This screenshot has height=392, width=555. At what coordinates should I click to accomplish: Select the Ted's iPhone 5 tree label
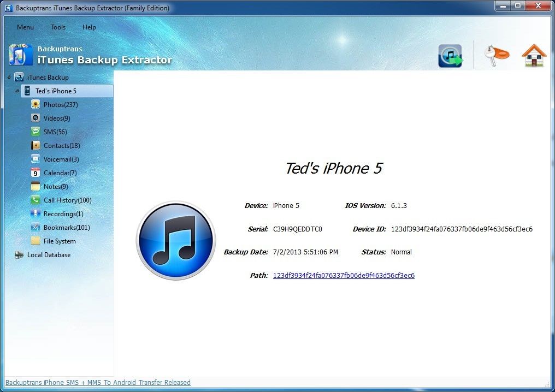click(56, 91)
